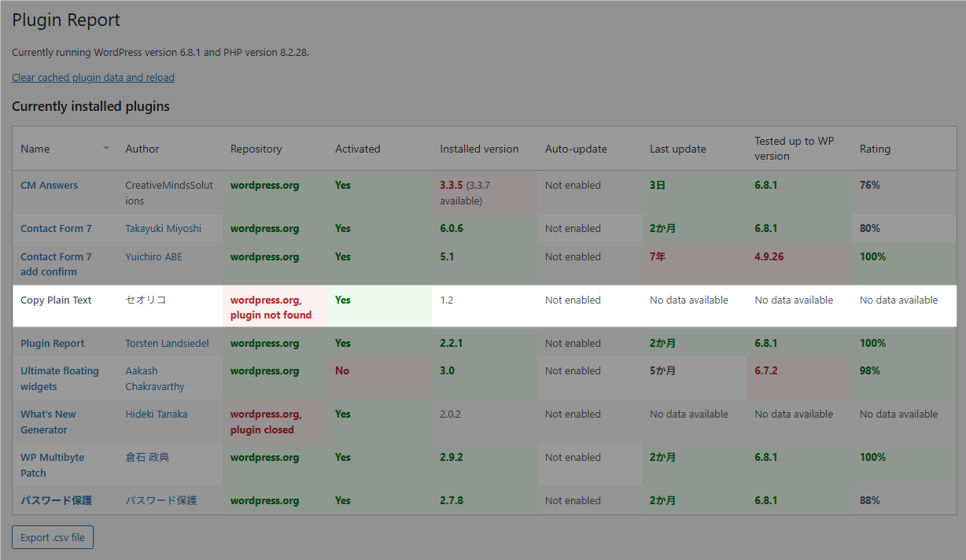Screen dimensions: 966x560
Task: Click the Plugin Report page heading
Action: 66,20
